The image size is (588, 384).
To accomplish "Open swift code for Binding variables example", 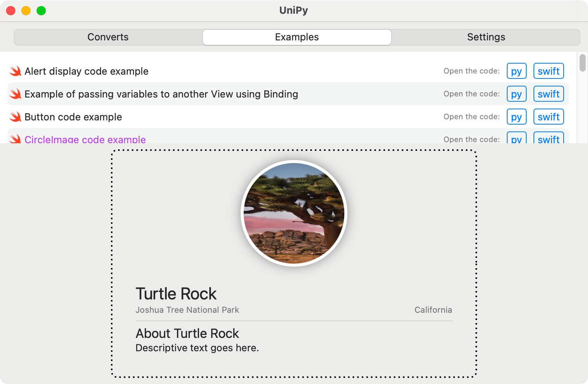I will 548,94.
